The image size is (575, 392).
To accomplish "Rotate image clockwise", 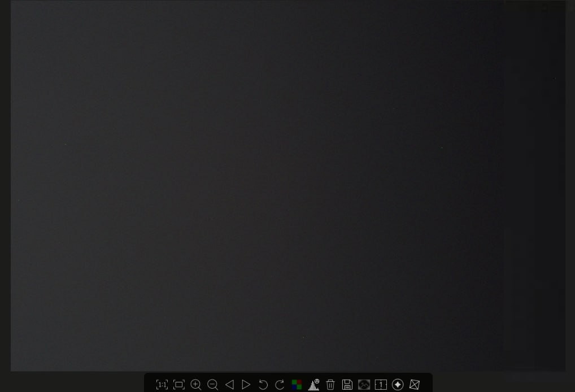I will point(280,384).
